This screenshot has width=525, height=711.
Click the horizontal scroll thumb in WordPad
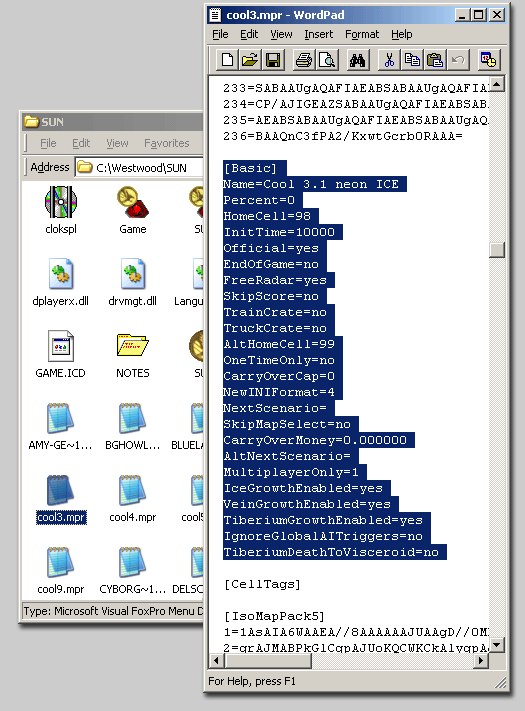(268, 661)
